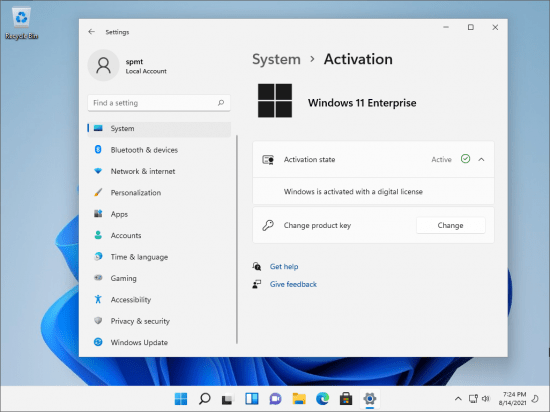Open Widgets from taskbar
This screenshot has height=412, width=550.
click(x=251, y=399)
